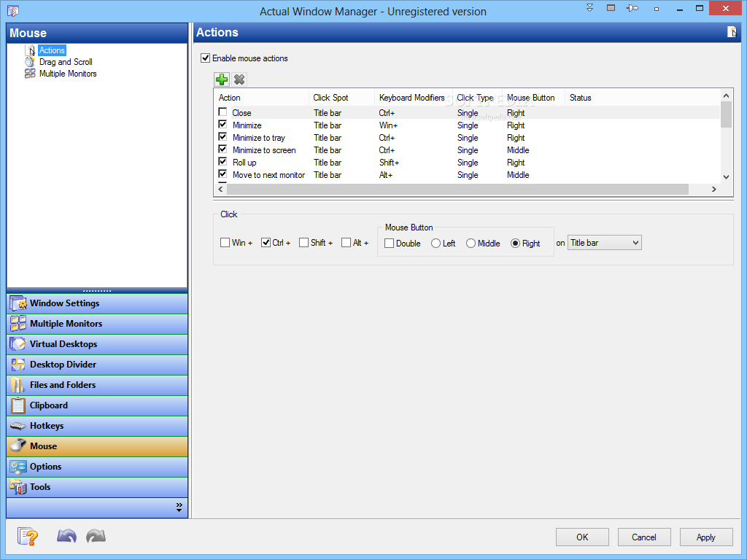The height and width of the screenshot is (560, 747).
Task: Open Tools section
Action: coord(97,488)
